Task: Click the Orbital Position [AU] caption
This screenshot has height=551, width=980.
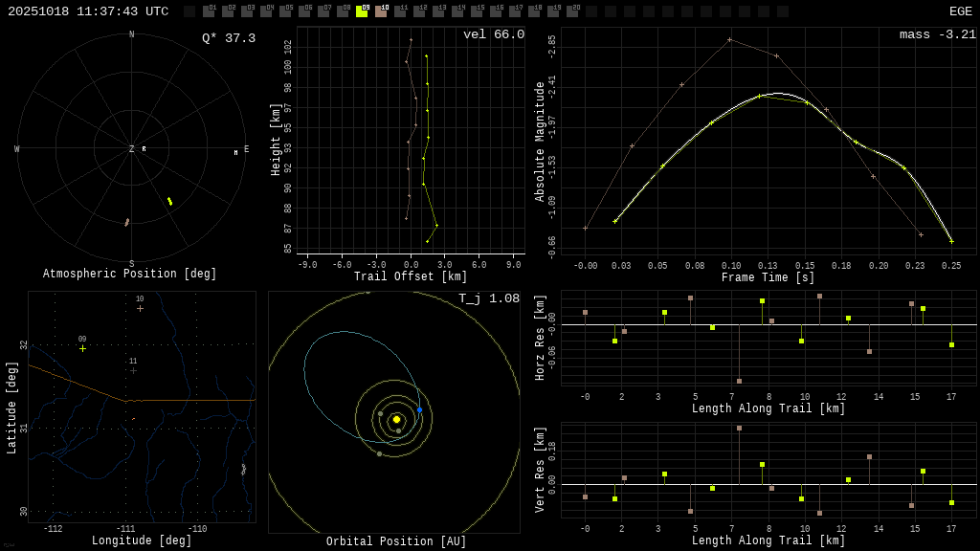Action: tap(396, 542)
